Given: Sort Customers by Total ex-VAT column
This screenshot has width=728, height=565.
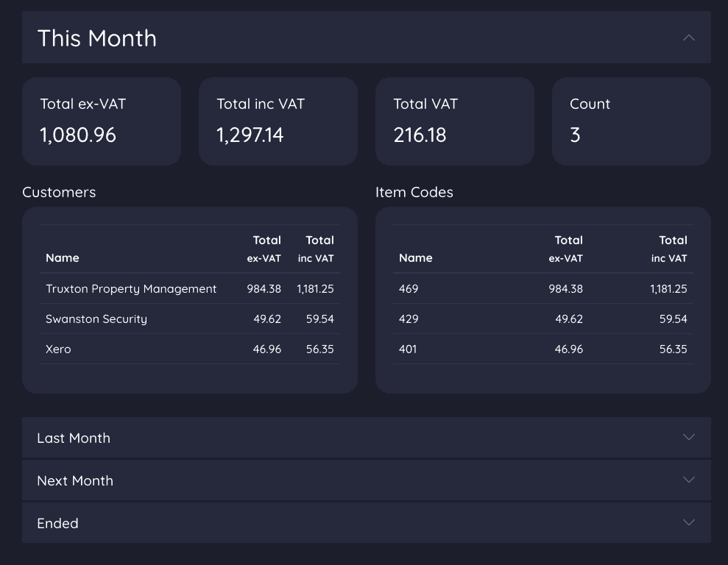Looking at the screenshot, I should pos(264,249).
